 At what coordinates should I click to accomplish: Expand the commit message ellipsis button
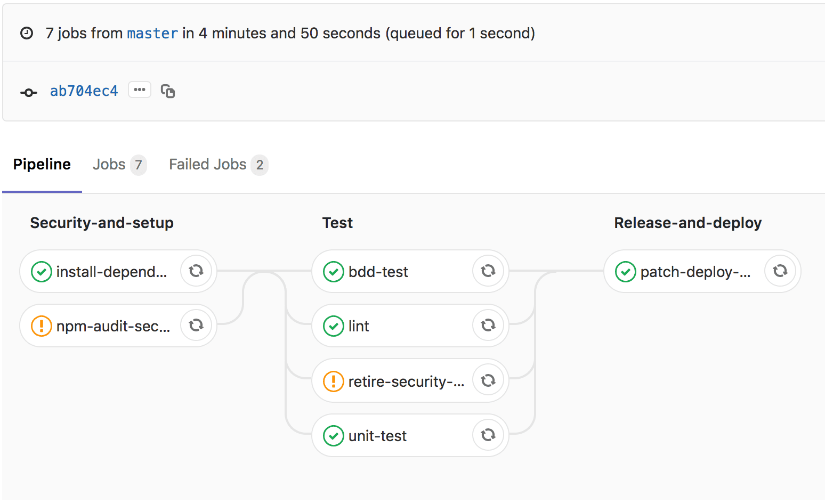(140, 90)
